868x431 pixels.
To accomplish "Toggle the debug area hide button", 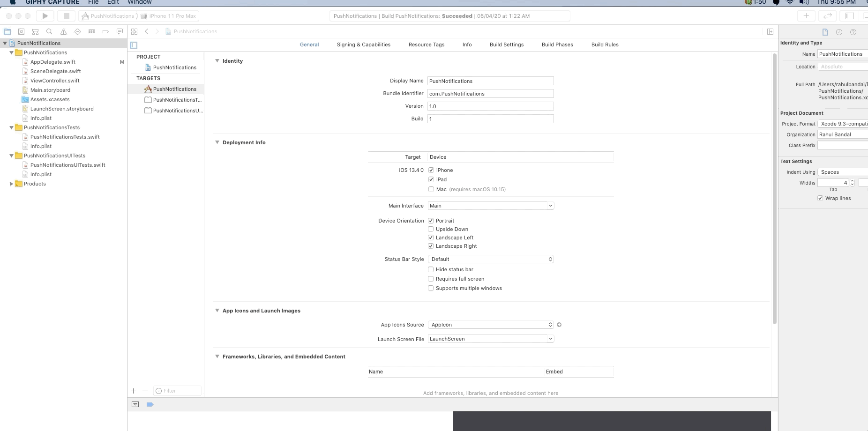I will (x=135, y=404).
